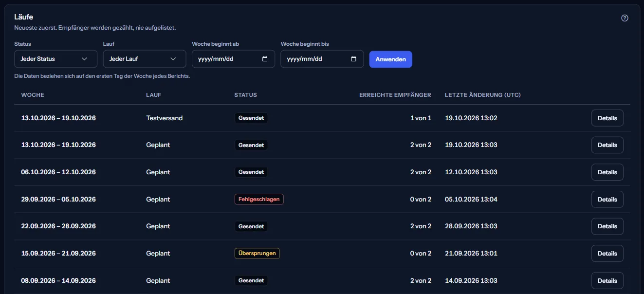
Task: Focus the Woche beginnt bis date field
Action: tap(322, 59)
